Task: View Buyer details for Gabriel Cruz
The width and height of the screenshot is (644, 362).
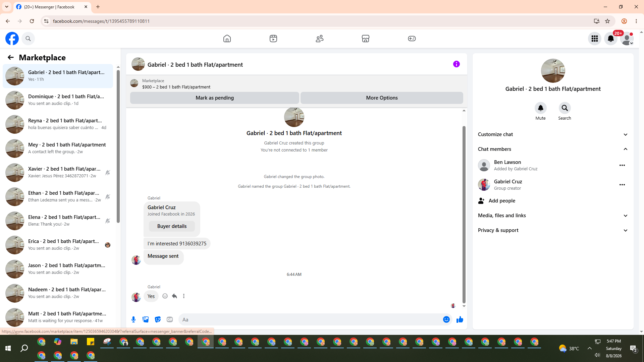Action: coord(172,226)
